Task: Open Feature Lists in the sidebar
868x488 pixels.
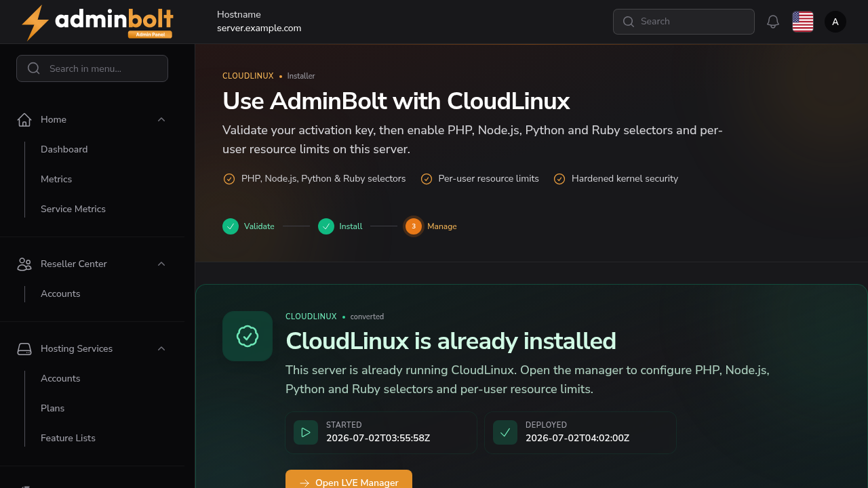Action: [68, 438]
